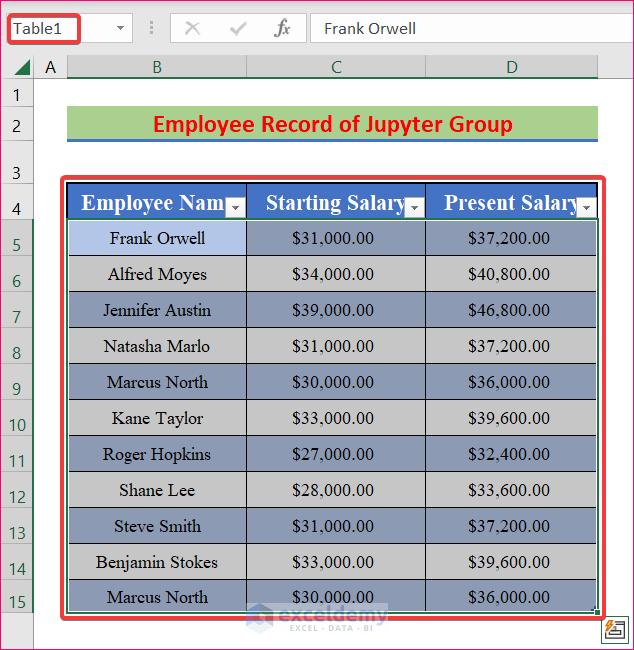This screenshot has height=650, width=634.
Task: Select column C header
Action: pyautogui.click(x=336, y=67)
